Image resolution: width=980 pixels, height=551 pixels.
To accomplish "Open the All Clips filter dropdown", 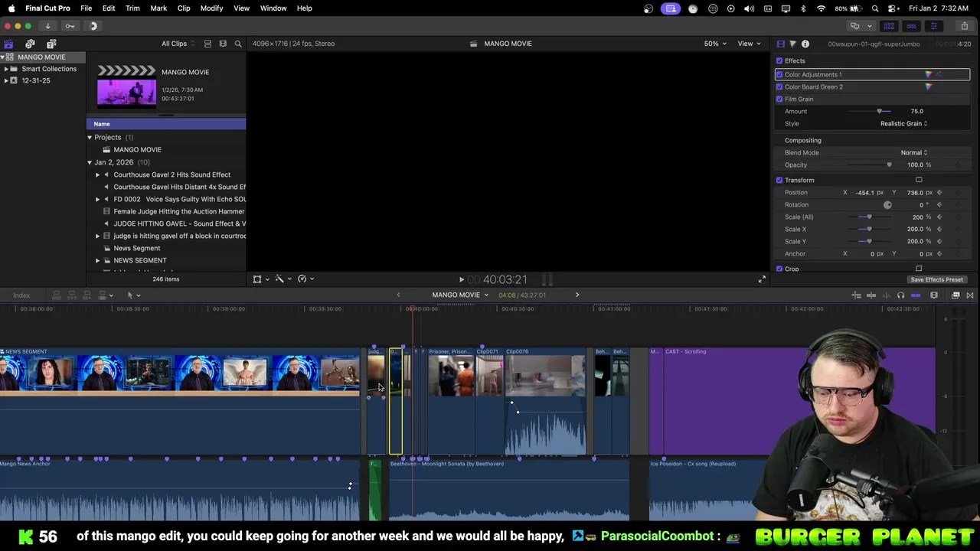I will [178, 44].
